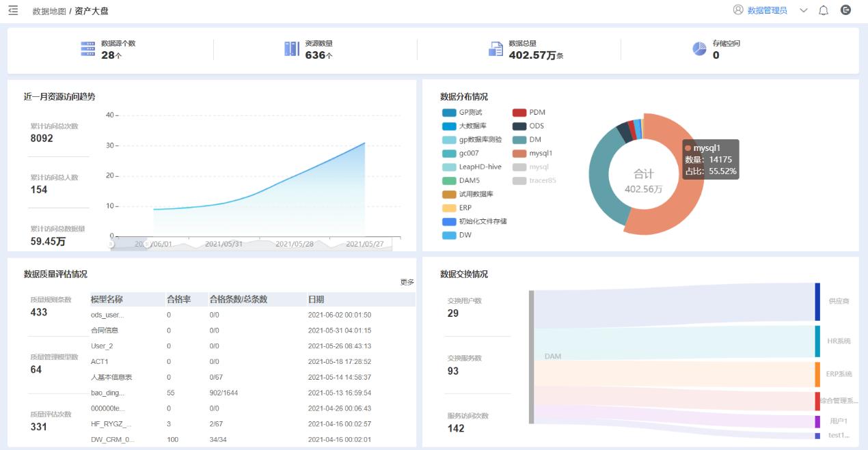Click the teal DM donut segment
868x450 pixels.
600,178
